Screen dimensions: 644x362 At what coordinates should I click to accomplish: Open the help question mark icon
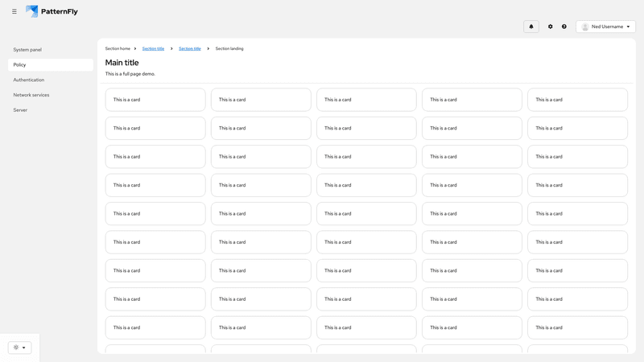(564, 27)
